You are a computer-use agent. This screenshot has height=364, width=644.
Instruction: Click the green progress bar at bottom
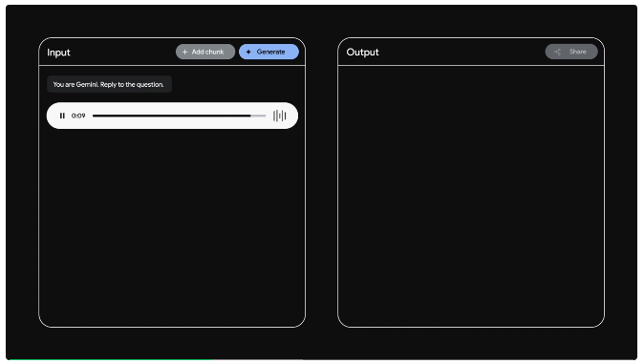click(x=110, y=360)
